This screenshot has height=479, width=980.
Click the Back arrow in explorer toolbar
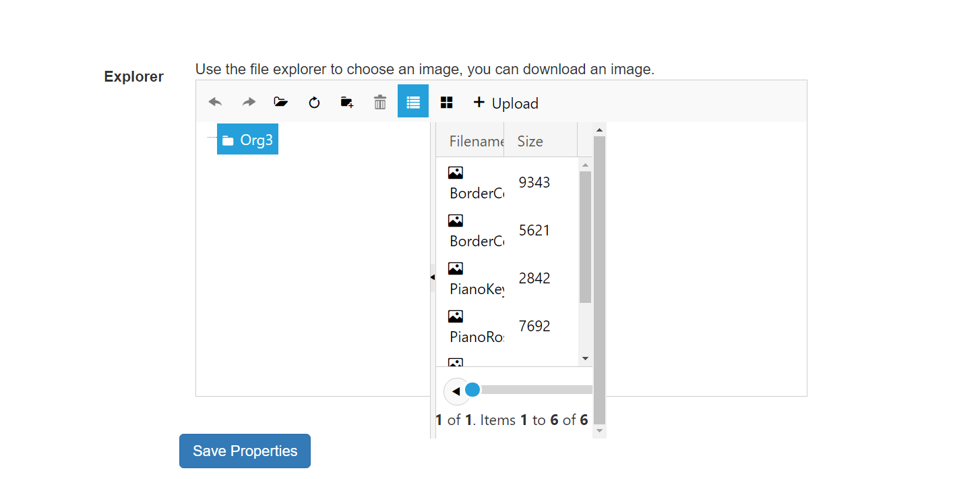(215, 102)
